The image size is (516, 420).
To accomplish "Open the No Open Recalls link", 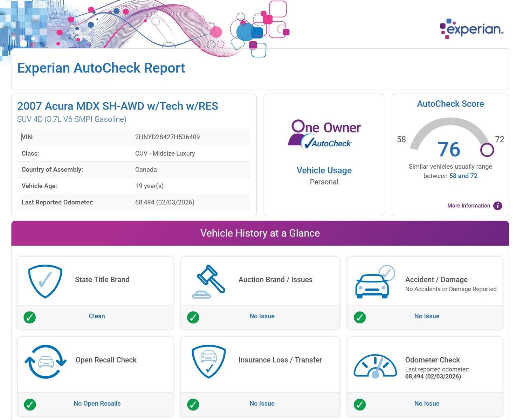I will coord(97,403).
